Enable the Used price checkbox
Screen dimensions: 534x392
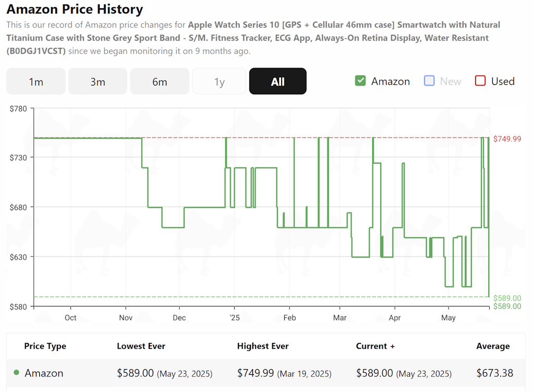[480, 81]
